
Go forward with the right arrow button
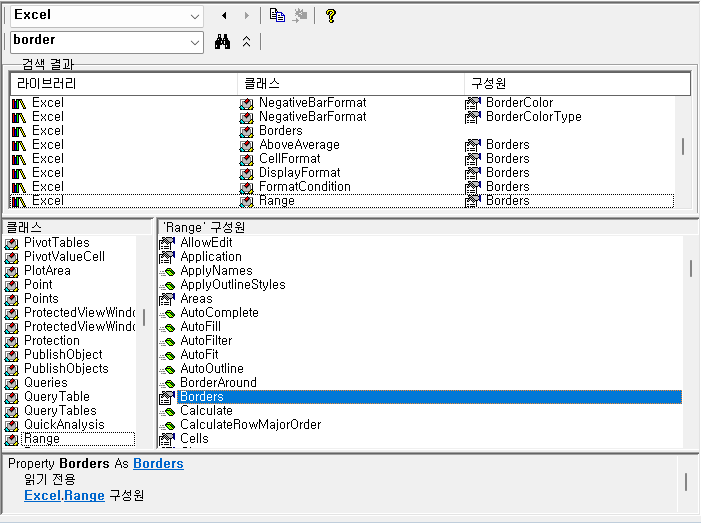point(246,16)
